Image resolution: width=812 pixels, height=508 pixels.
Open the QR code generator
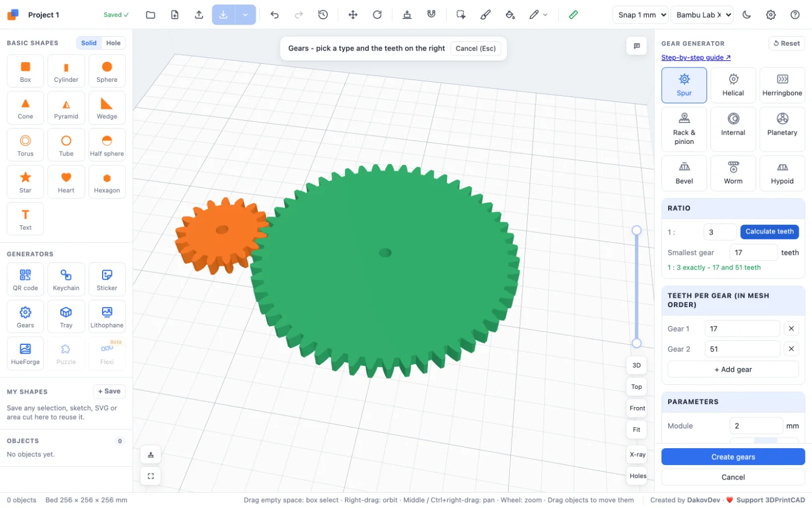[x=26, y=279]
